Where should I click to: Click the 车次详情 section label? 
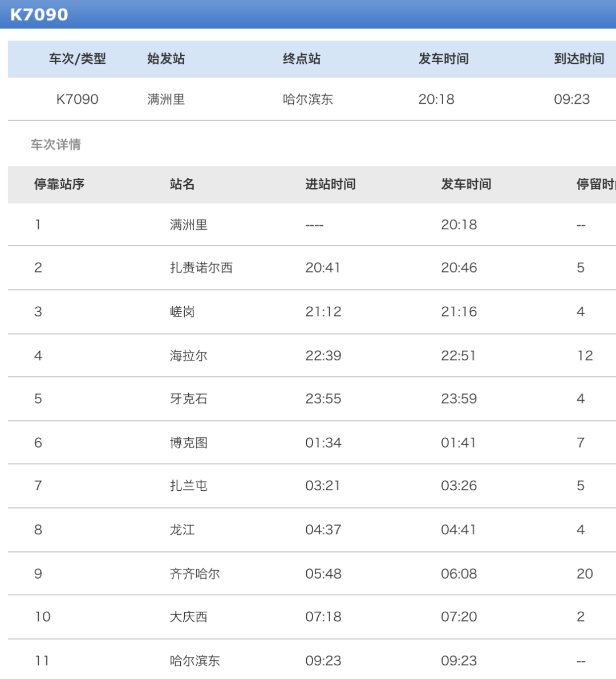55,145
